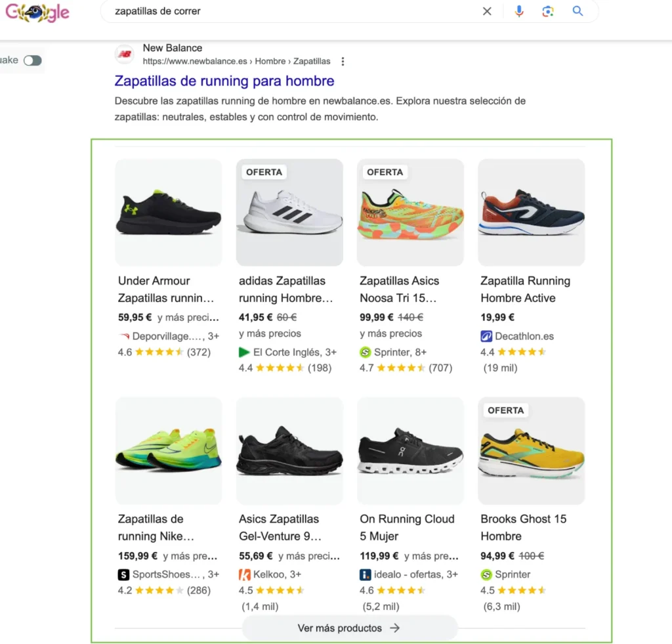672x644 pixels.
Task: Click the On Running Cloud 5 Mujer title
Action: click(x=407, y=527)
